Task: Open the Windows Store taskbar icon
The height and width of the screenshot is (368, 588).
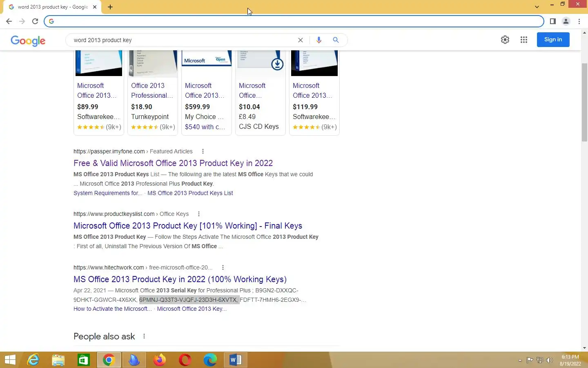Action: pos(84,360)
